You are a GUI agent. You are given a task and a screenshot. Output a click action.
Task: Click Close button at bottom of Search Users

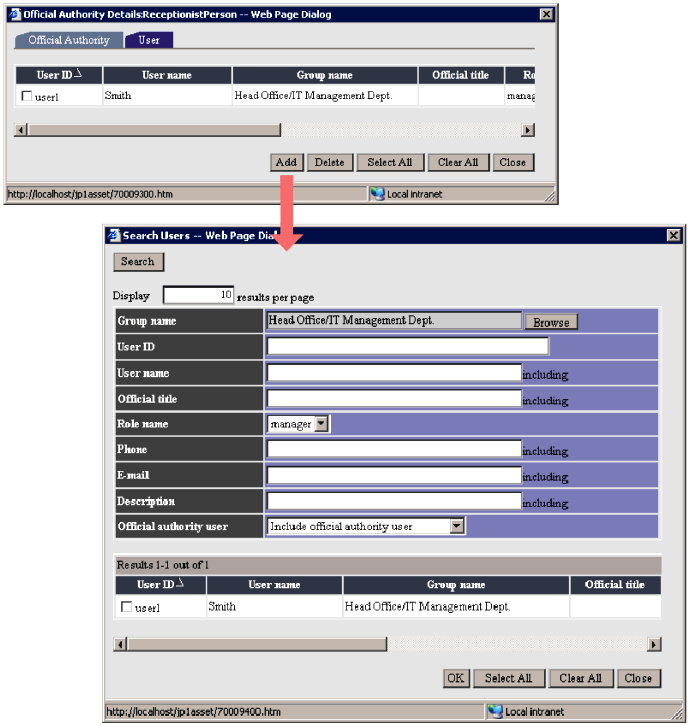639,678
